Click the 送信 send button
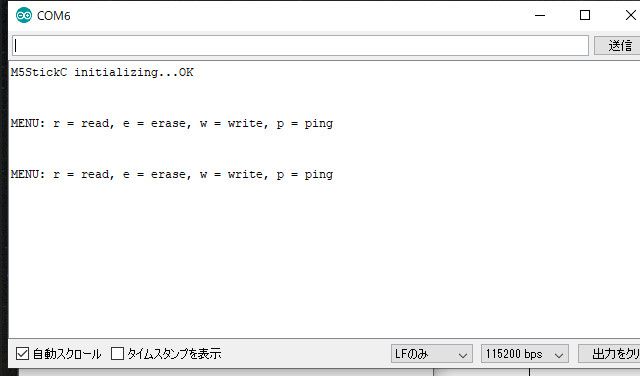 point(617,45)
